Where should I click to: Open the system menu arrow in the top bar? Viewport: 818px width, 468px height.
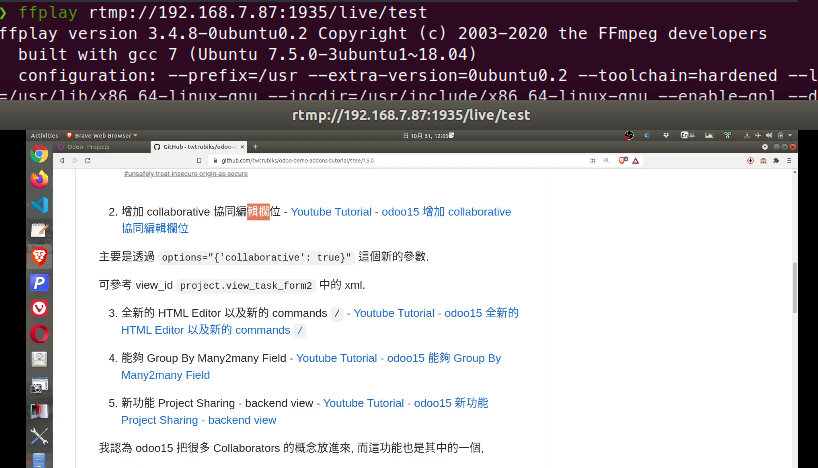(x=790, y=135)
